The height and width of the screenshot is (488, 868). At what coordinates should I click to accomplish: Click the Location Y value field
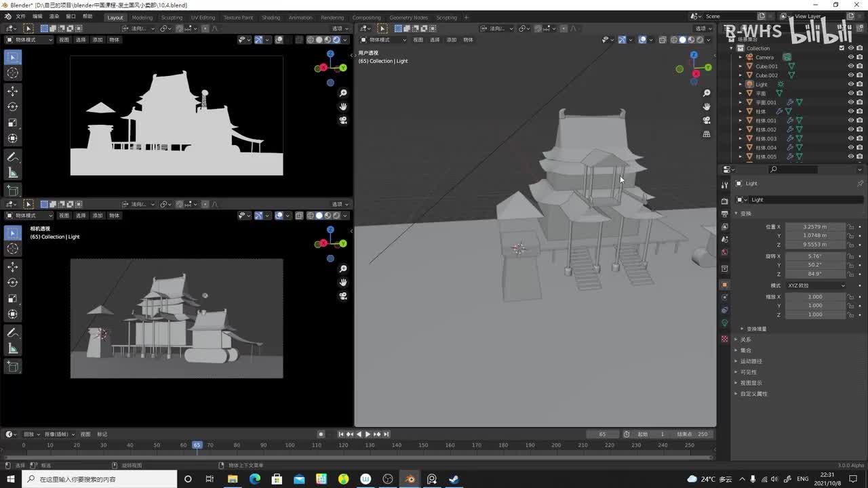click(x=814, y=236)
